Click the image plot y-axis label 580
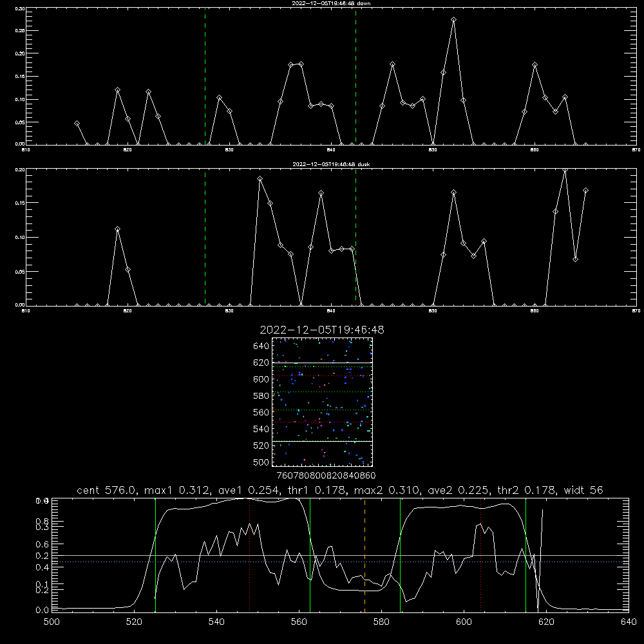The height and width of the screenshot is (644, 644). pos(261,396)
